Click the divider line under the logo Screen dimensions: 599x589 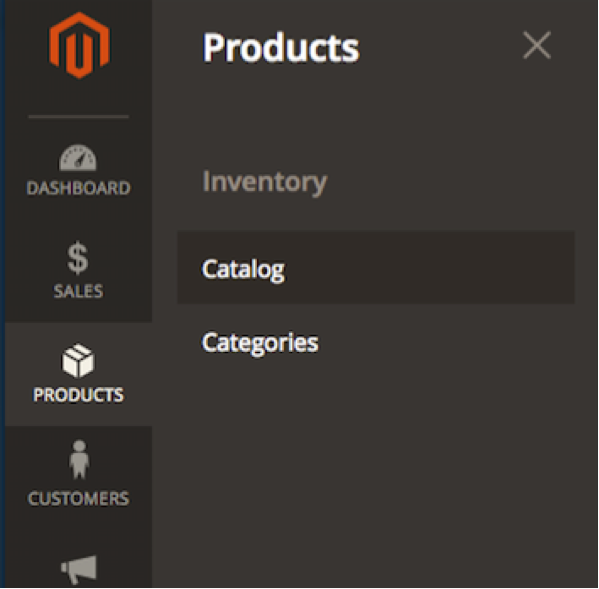point(78,117)
